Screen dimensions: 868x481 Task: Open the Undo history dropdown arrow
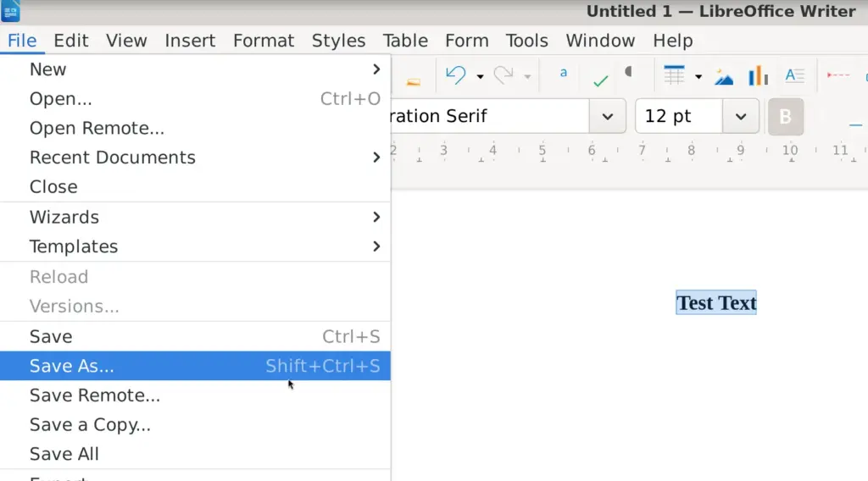click(480, 76)
